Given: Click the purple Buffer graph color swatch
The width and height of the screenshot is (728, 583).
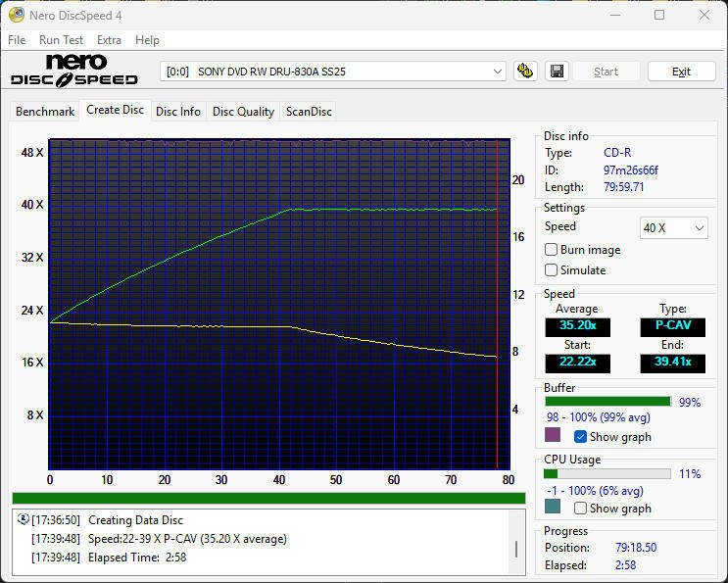Looking at the screenshot, I should [553, 435].
